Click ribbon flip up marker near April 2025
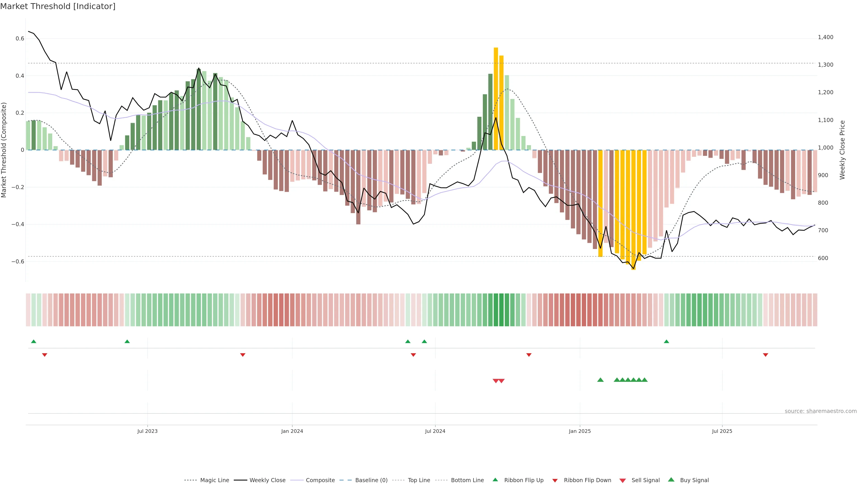This screenshot has width=868, height=488. (667, 342)
